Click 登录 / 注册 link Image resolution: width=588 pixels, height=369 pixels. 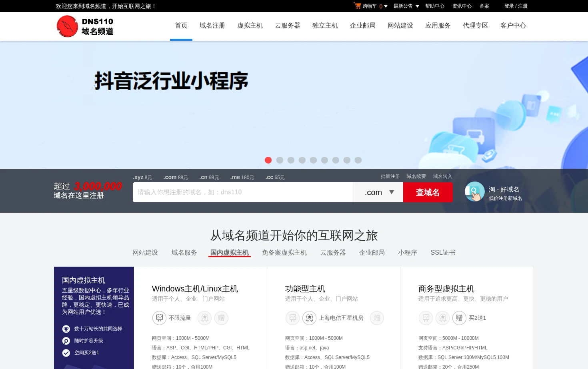click(x=516, y=6)
